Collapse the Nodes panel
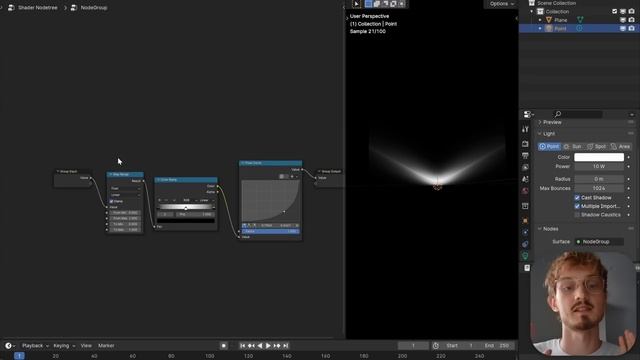The width and height of the screenshot is (640, 360). click(x=540, y=229)
